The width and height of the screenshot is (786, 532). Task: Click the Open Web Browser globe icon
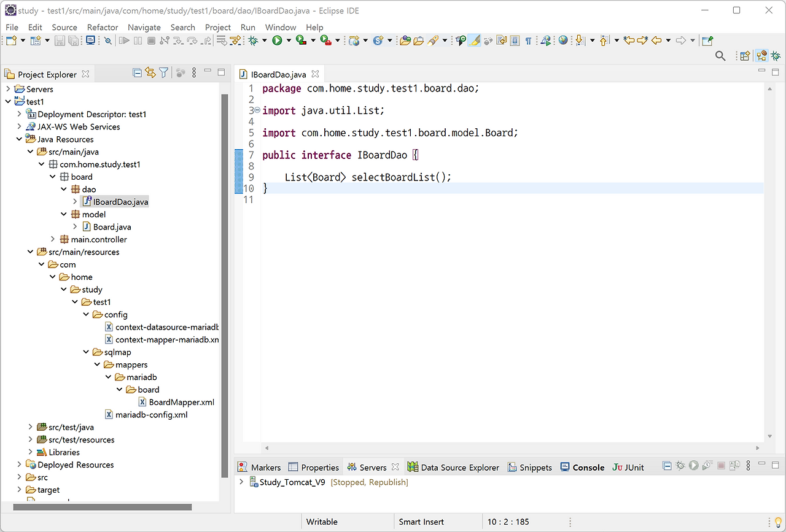(x=563, y=40)
